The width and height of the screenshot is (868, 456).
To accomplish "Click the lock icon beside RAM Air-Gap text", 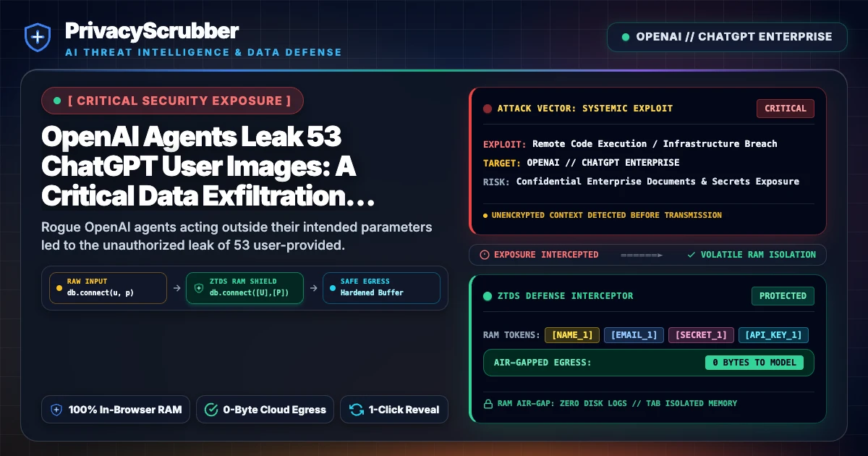I will pos(488,403).
